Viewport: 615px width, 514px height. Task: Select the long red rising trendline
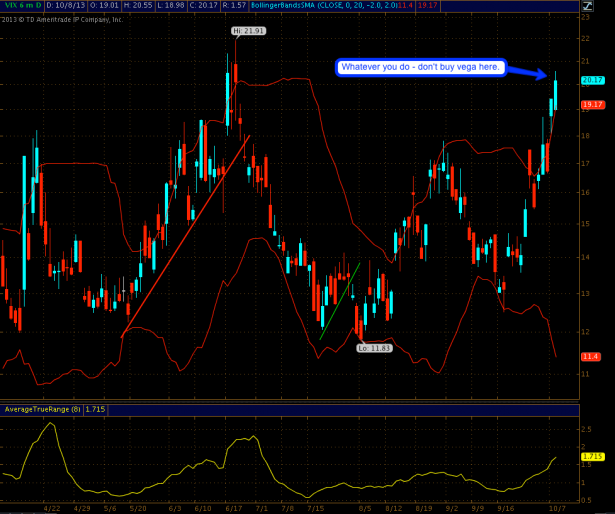[185, 235]
